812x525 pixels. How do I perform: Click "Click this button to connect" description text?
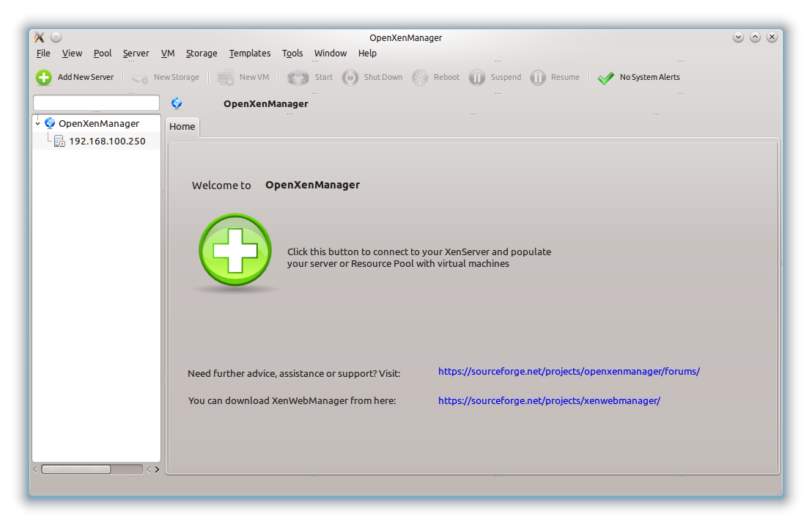coord(419,257)
